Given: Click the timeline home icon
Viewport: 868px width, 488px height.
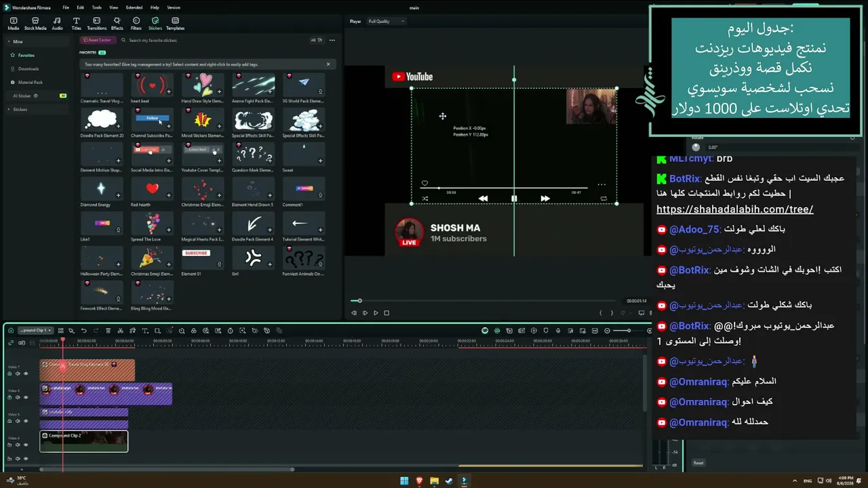Looking at the screenshot, I should coord(10,331).
